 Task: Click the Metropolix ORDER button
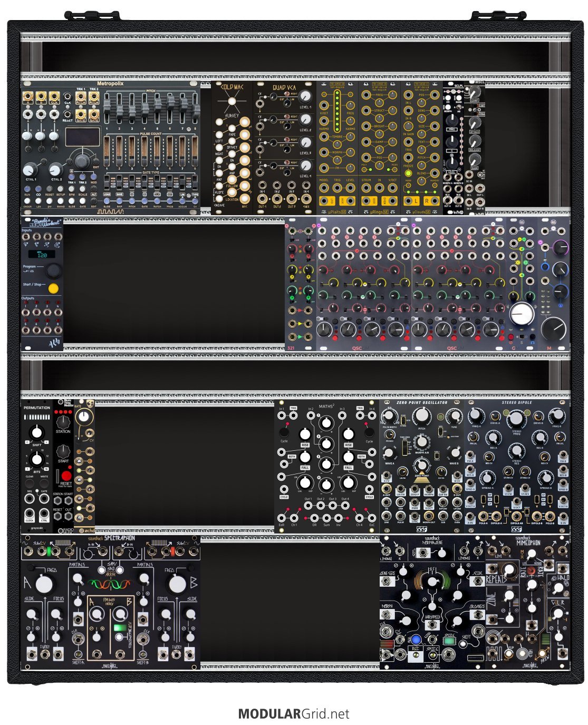[x=27, y=201]
